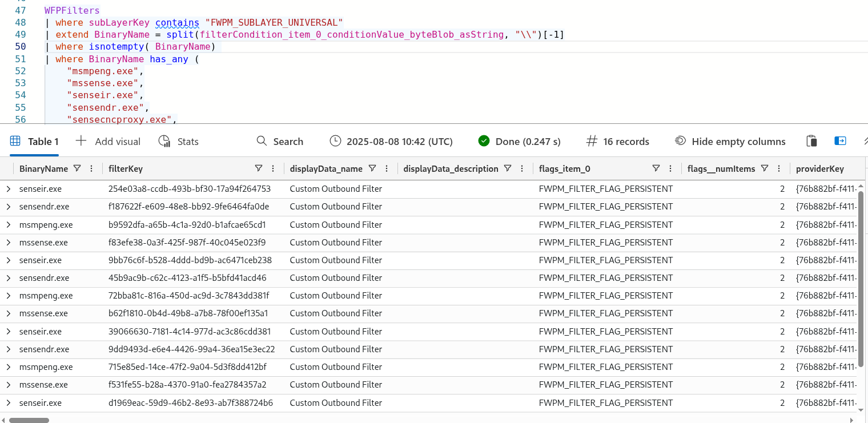Expand the row with filterKey 715e85ed-14ce-47f2

point(9,366)
